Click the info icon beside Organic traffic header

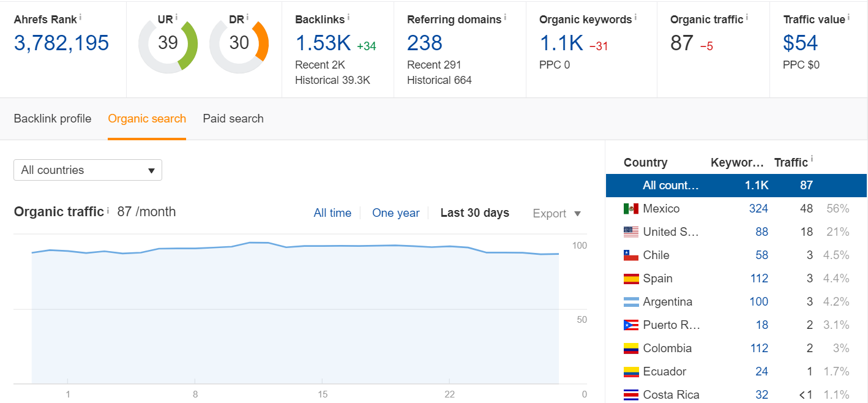pyautogui.click(x=747, y=17)
